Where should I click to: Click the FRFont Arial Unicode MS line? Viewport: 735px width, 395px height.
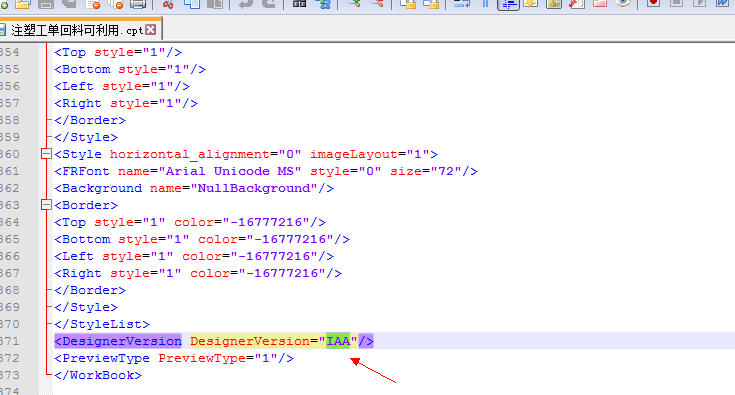266,171
